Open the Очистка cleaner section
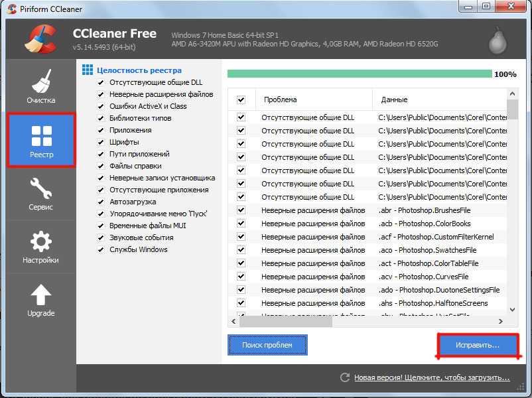 (41, 86)
